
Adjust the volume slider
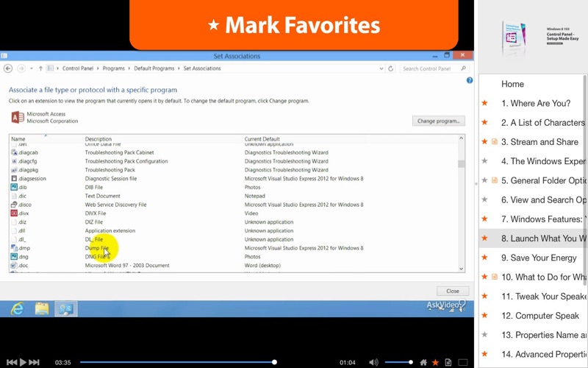click(398, 362)
